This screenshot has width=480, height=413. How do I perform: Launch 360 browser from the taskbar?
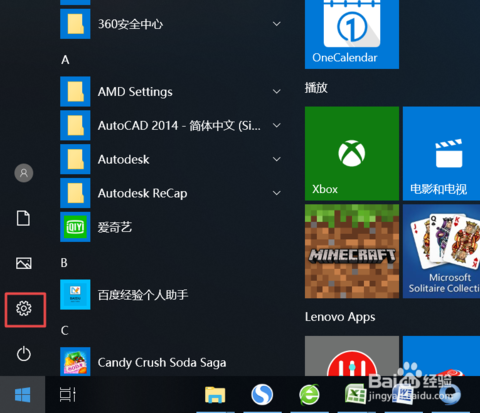pos(309,395)
